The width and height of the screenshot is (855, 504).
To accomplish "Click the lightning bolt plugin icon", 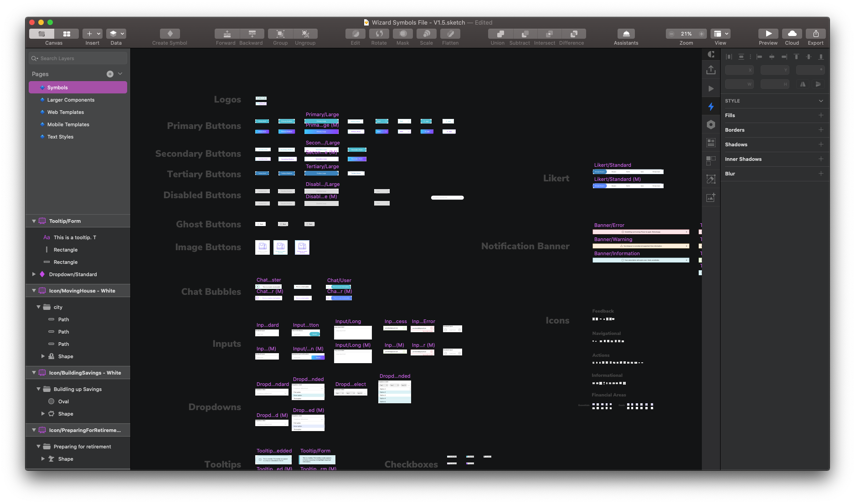I will tap(711, 107).
